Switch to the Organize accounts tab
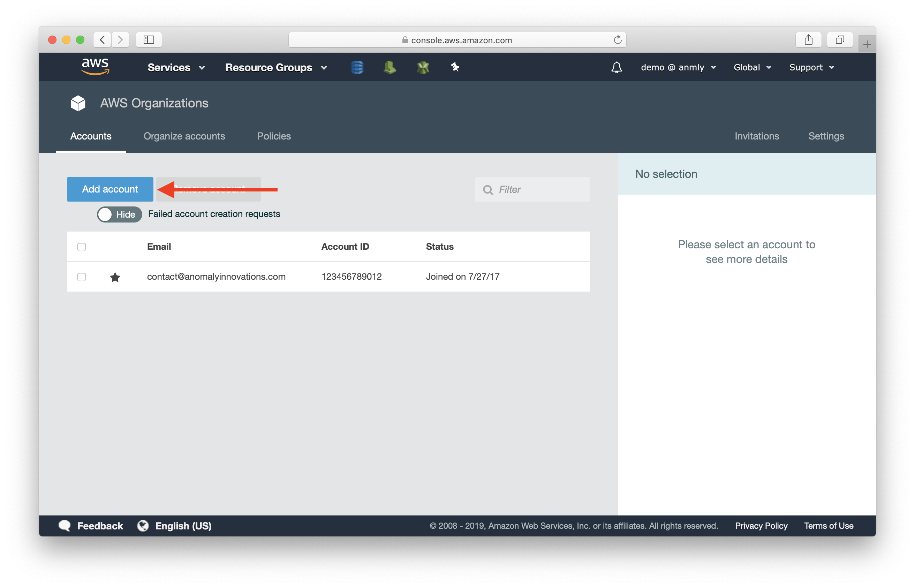915x588 pixels. click(184, 136)
